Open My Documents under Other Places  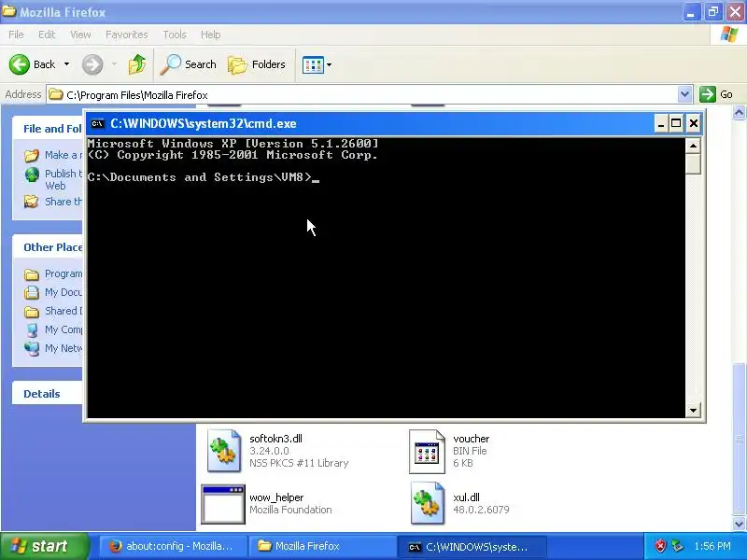pyautogui.click(x=53, y=292)
